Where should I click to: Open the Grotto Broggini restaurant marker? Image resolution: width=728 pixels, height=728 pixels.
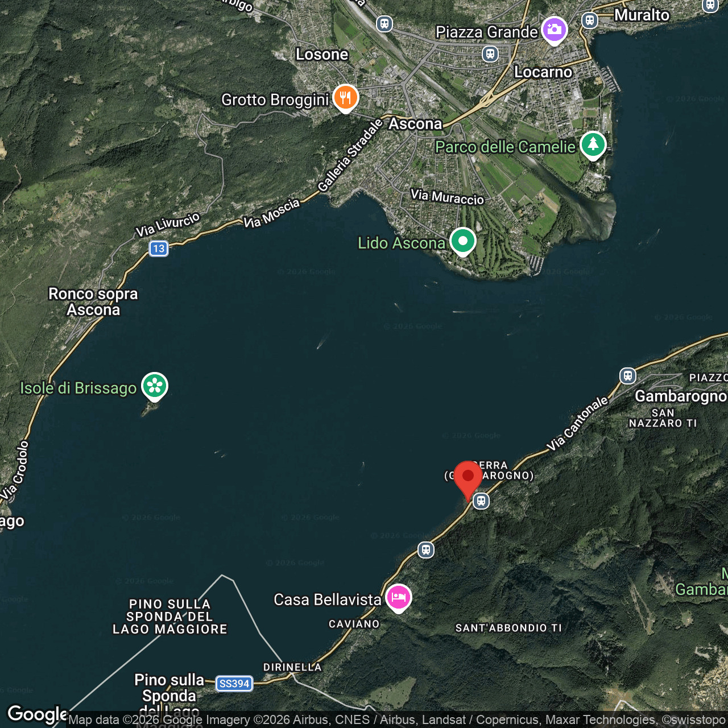pyautogui.click(x=345, y=98)
